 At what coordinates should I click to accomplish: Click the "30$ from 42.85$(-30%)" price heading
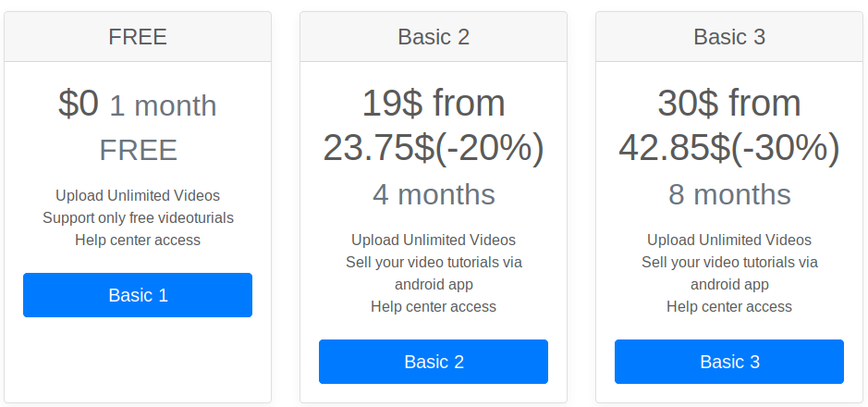click(729, 126)
